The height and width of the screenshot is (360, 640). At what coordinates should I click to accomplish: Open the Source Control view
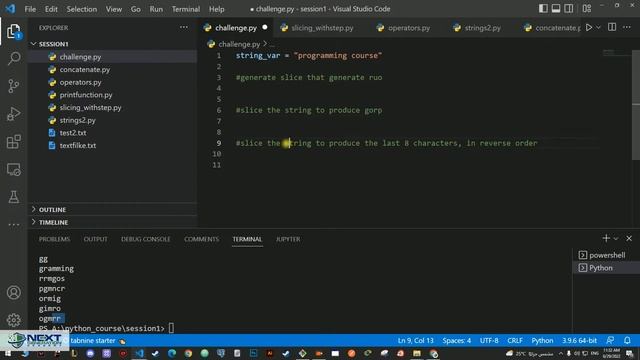tap(13, 86)
